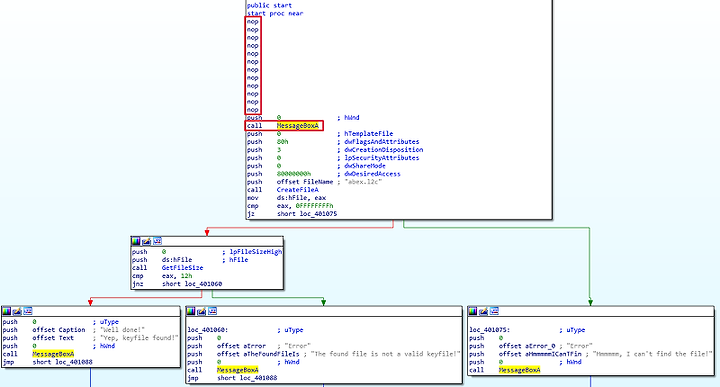The width and height of the screenshot is (720, 387).
Task: Click the group-nodes icon on Well done block
Action: tap(28, 311)
